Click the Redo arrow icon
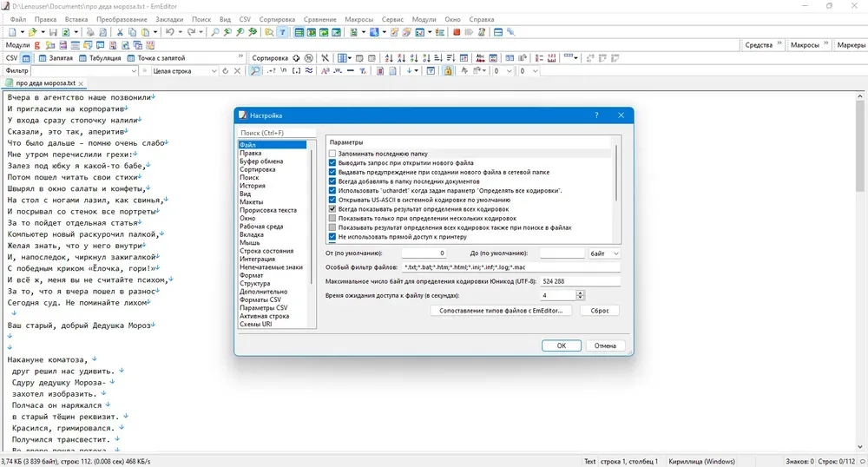868x467 pixels. [191, 32]
